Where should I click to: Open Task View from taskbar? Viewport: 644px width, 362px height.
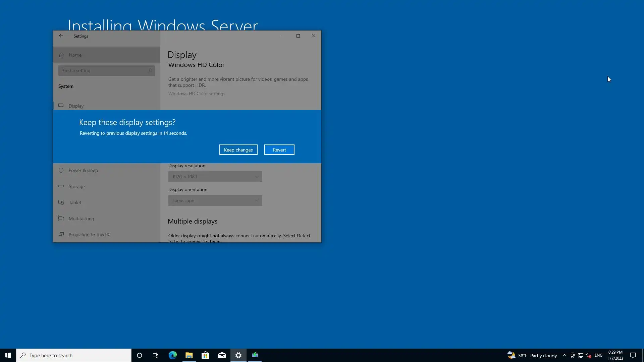pos(156,355)
